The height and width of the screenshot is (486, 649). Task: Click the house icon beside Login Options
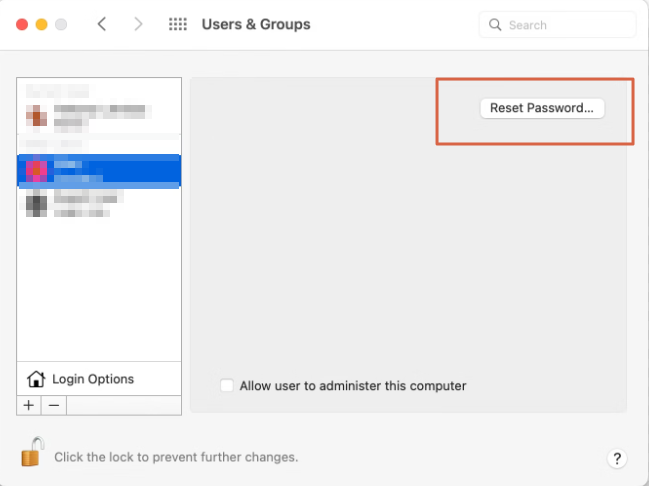click(x=36, y=379)
